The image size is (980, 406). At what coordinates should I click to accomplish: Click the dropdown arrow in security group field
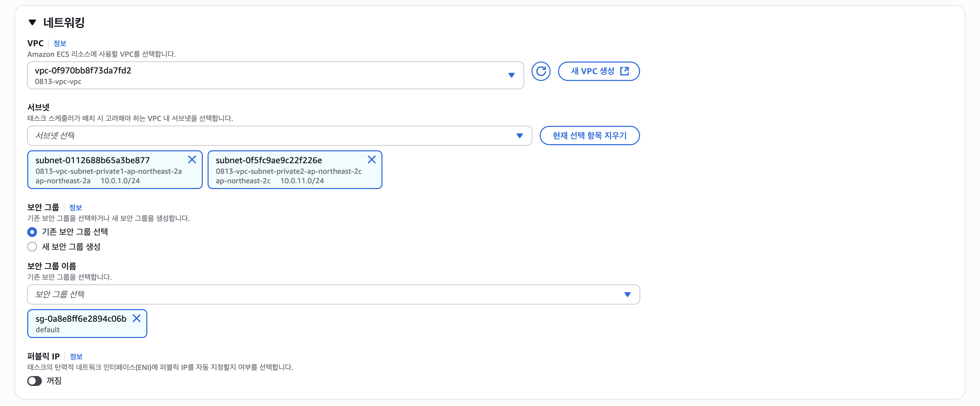click(x=627, y=294)
